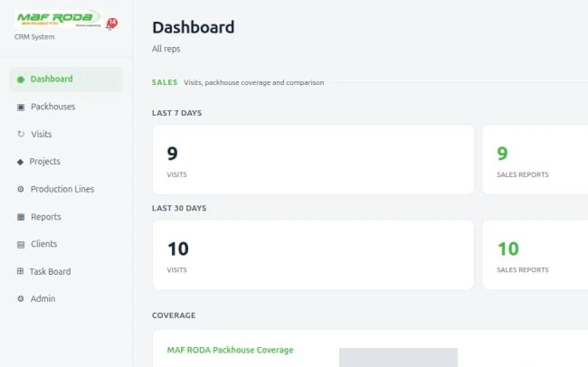Go to Packhouses in the sidebar
This screenshot has width=588, height=367.
[x=66, y=107]
